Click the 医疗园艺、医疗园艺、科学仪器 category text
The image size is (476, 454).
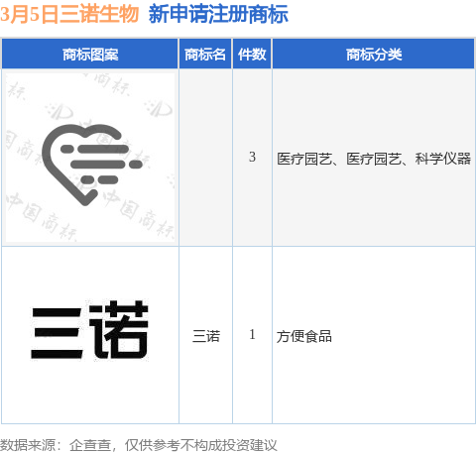click(374, 159)
